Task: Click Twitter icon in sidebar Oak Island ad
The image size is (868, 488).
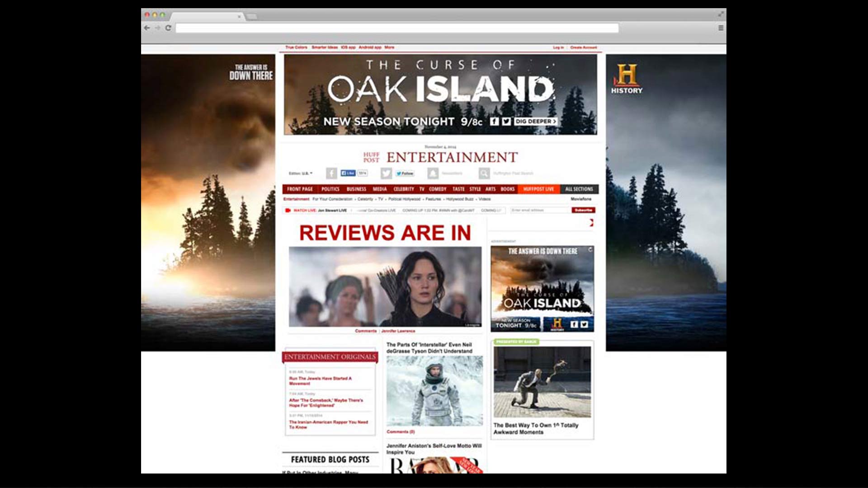Action: click(x=584, y=324)
